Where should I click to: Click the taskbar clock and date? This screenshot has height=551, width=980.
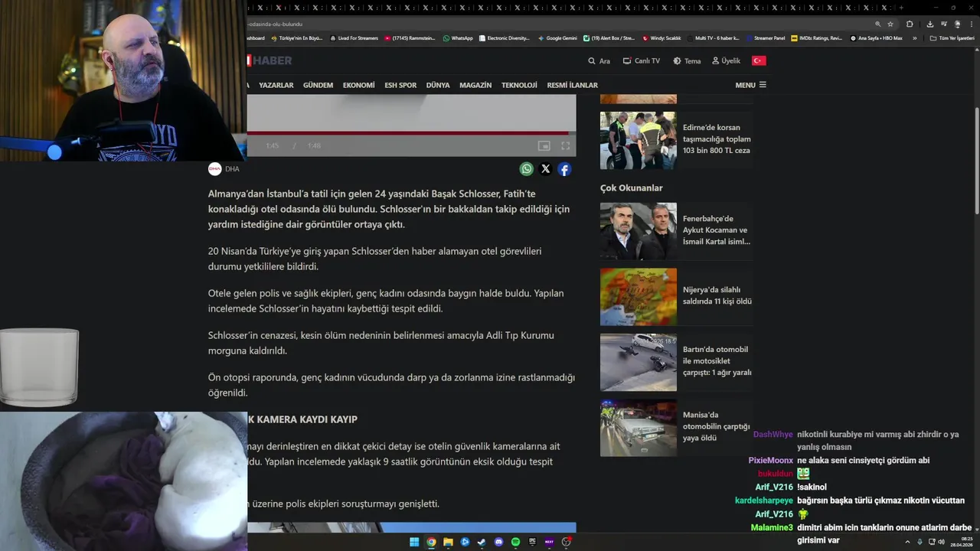pyautogui.click(x=963, y=542)
